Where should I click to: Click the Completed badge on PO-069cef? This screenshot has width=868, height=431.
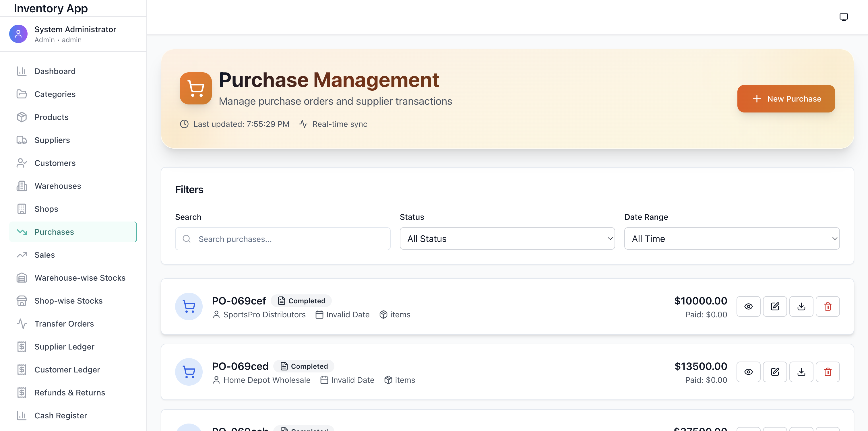[302, 301]
